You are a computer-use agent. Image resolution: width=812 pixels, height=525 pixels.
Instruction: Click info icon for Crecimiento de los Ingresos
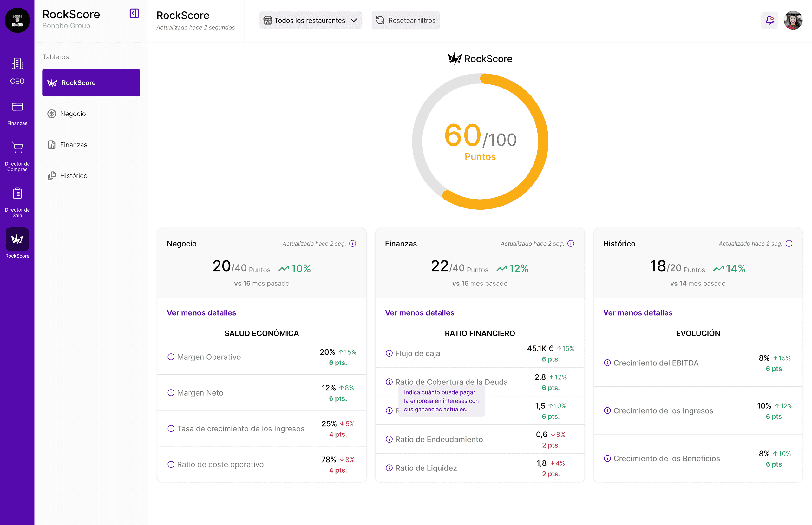coord(607,410)
